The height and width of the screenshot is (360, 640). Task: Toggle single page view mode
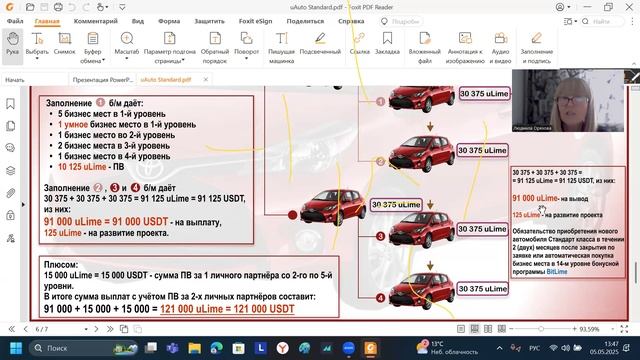(461, 329)
